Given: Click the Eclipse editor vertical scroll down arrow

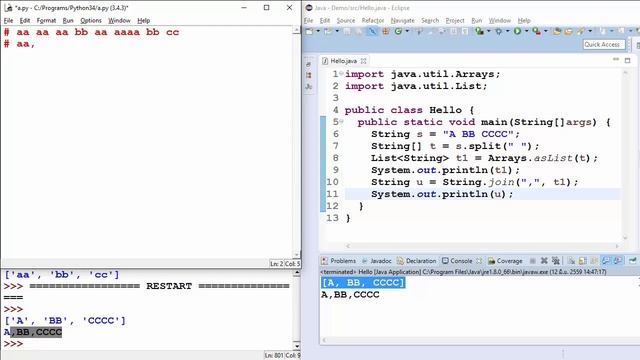Looking at the screenshot, I should [x=625, y=238].
